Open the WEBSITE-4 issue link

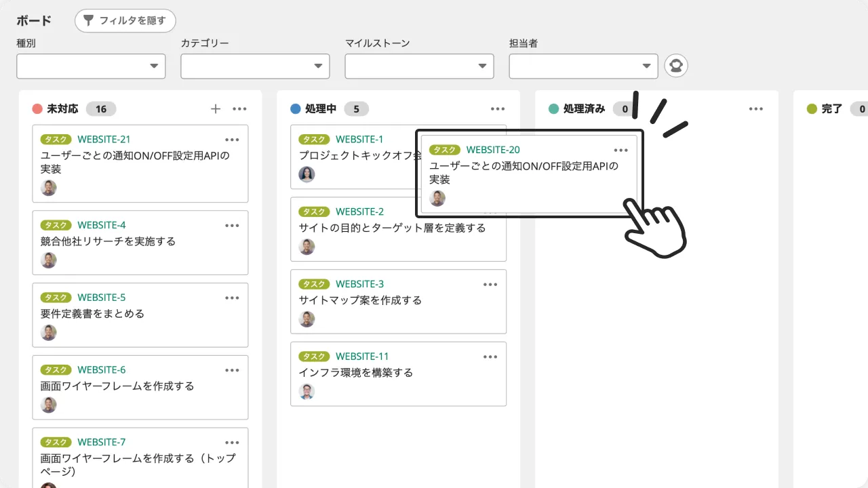(x=102, y=225)
